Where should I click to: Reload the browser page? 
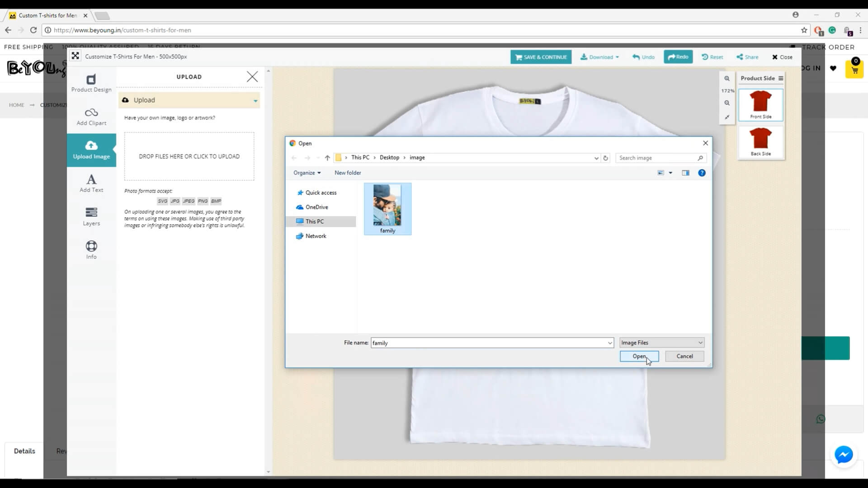point(33,30)
